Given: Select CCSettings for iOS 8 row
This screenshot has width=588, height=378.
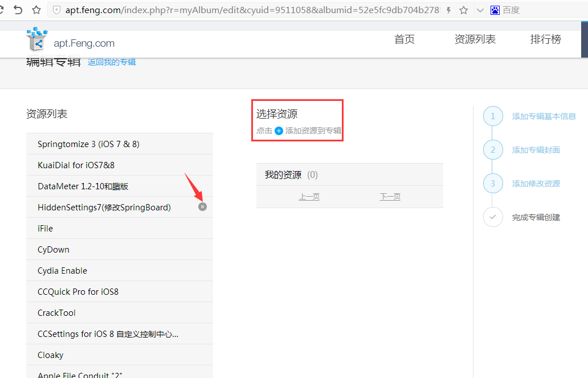Looking at the screenshot, I should point(120,334).
